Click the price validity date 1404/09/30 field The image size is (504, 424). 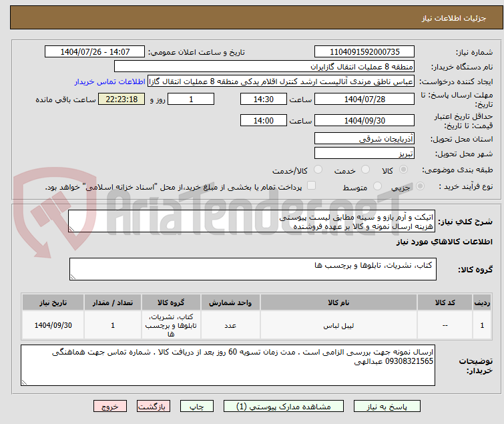pyautogui.click(x=364, y=120)
